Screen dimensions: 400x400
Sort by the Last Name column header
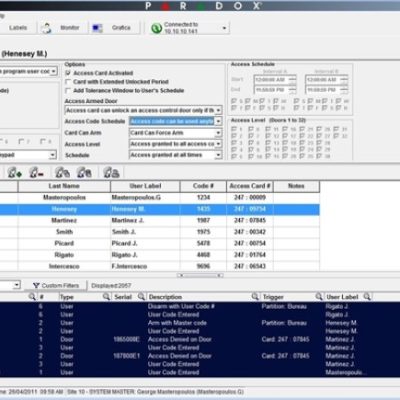(x=64, y=186)
